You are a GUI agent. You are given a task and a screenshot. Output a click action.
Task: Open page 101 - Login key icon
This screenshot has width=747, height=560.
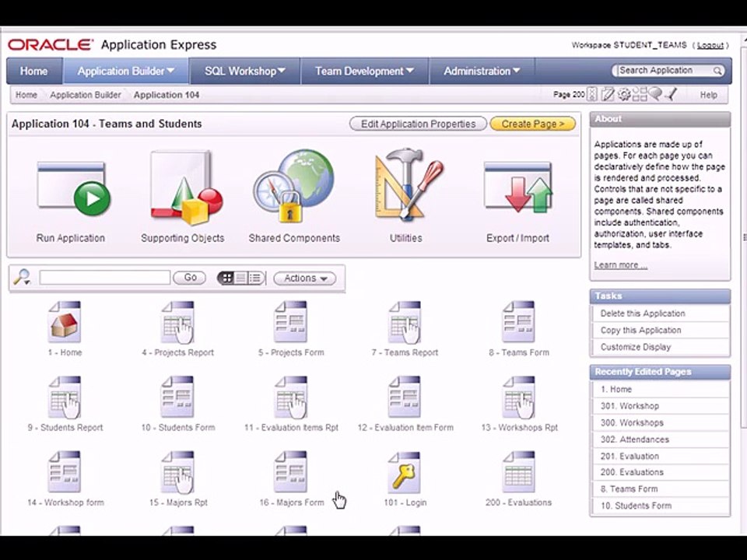pyautogui.click(x=405, y=472)
